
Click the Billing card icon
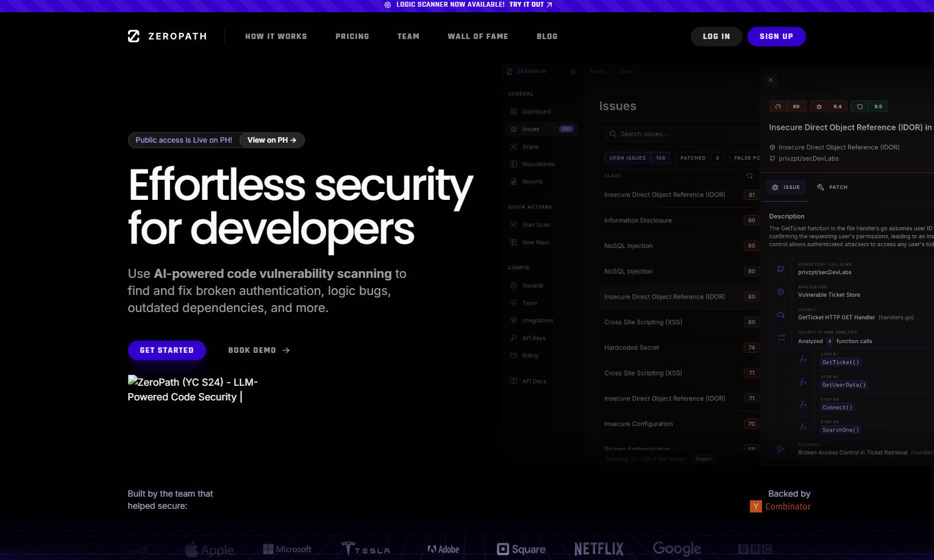tap(513, 355)
